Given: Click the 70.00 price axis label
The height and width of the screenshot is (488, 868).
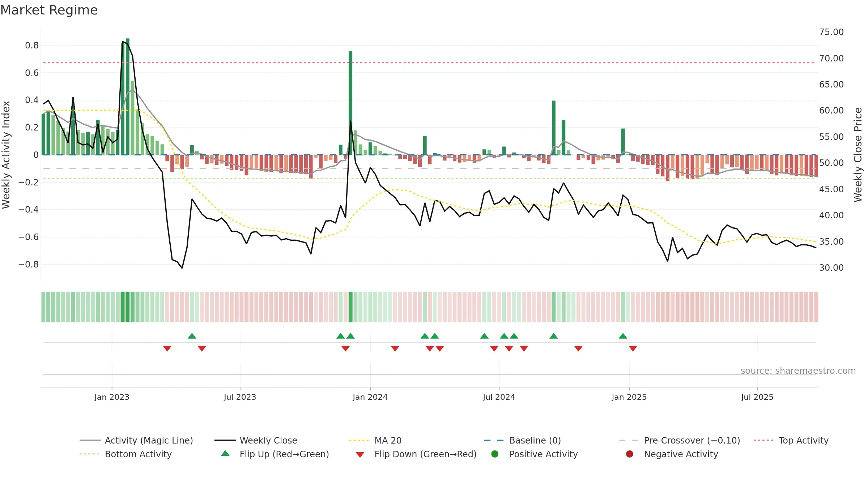Looking at the screenshot, I should (831, 59).
